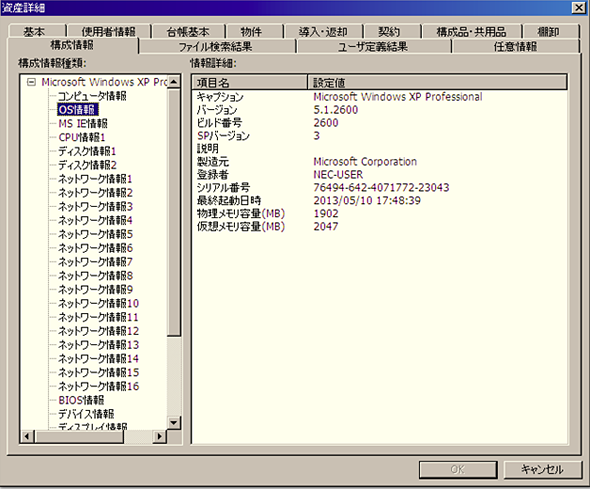Select ネットワーク情報6 tree item
The width and height of the screenshot is (590, 489).
(95, 248)
